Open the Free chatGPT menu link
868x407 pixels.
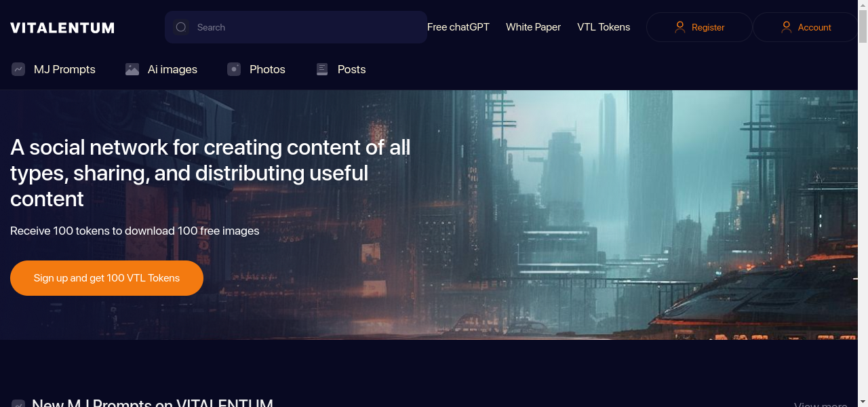tap(458, 27)
